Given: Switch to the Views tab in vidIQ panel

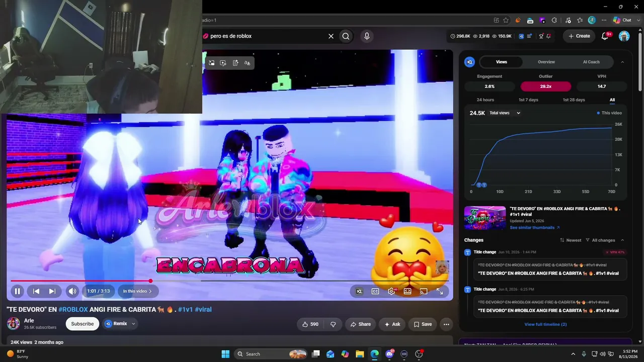Looking at the screenshot, I should pyautogui.click(x=501, y=62).
